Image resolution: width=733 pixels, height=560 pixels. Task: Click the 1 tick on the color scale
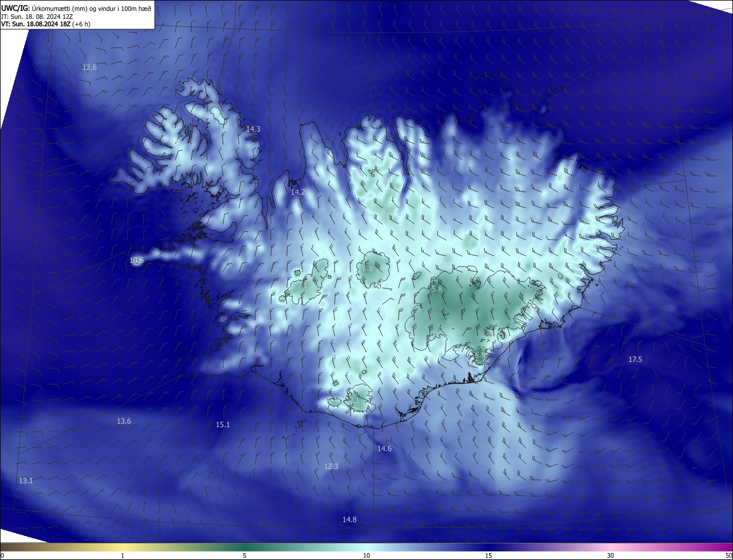tap(123, 555)
